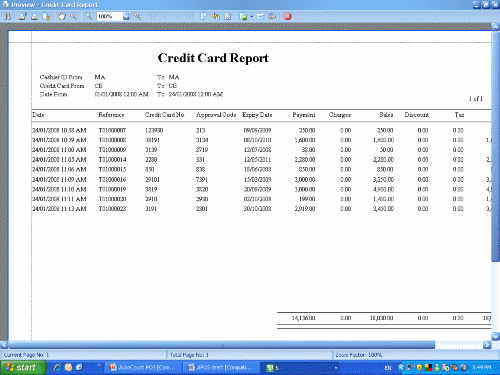The image size is (500, 375).
Task: Click the export document icon
Action: pos(243,16)
